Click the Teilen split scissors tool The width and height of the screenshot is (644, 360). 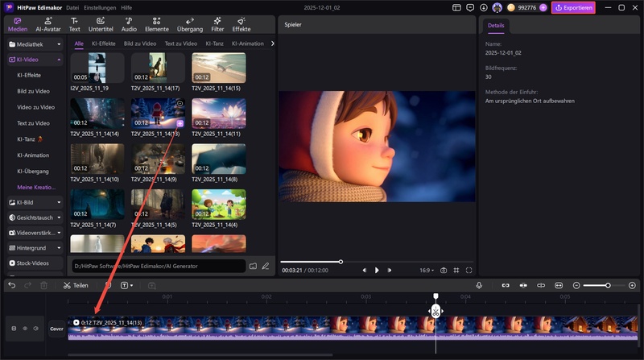pyautogui.click(x=76, y=285)
